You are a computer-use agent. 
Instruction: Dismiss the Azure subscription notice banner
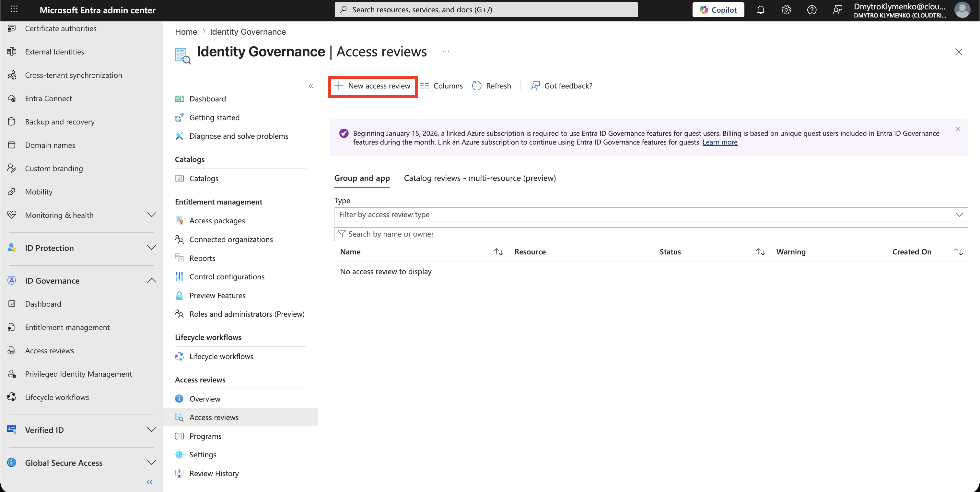pos(958,129)
